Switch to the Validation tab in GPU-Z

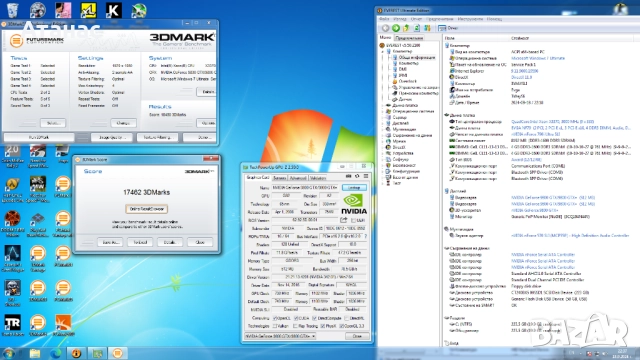pyautogui.click(x=318, y=178)
